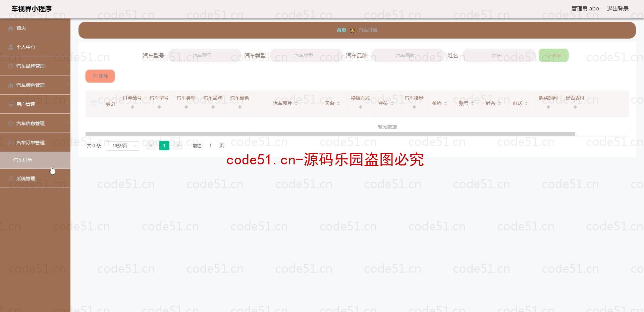Click the 用户管理 list icon
Viewport: 644px width, 312px height.
[11, 105]
